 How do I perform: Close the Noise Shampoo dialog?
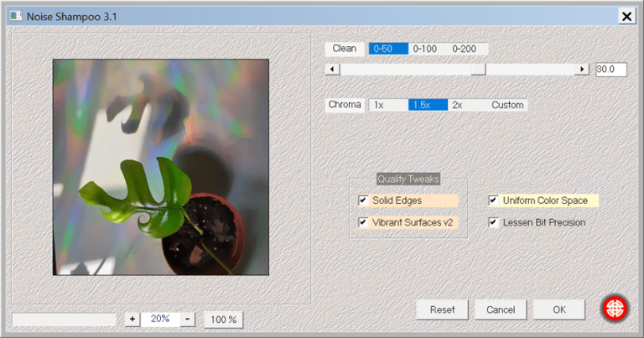tap(626, 15)
